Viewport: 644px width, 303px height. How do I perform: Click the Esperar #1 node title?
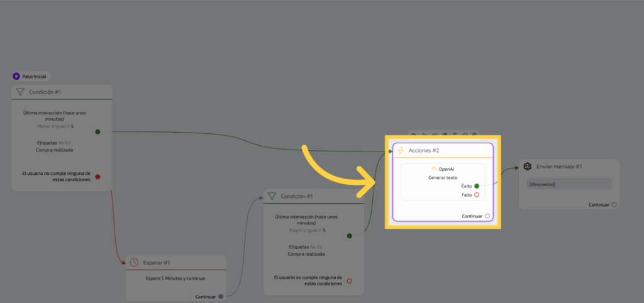tap(157, 262)
